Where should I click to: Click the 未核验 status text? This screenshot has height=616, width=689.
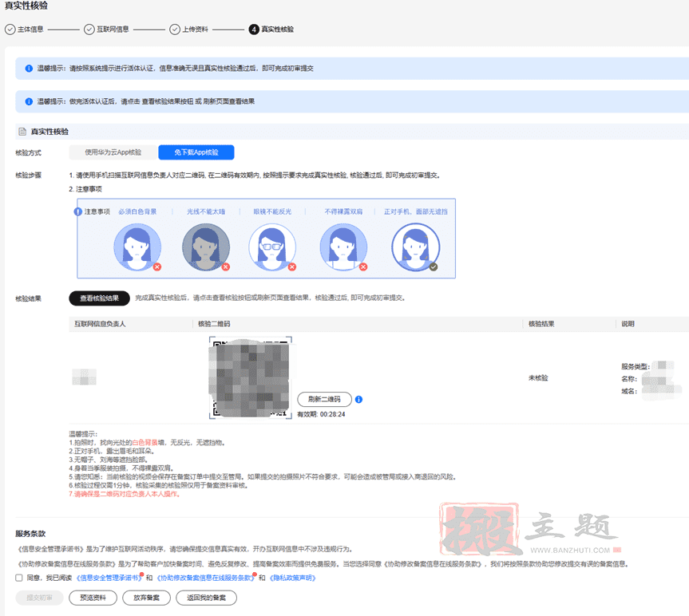pos(538,378)
